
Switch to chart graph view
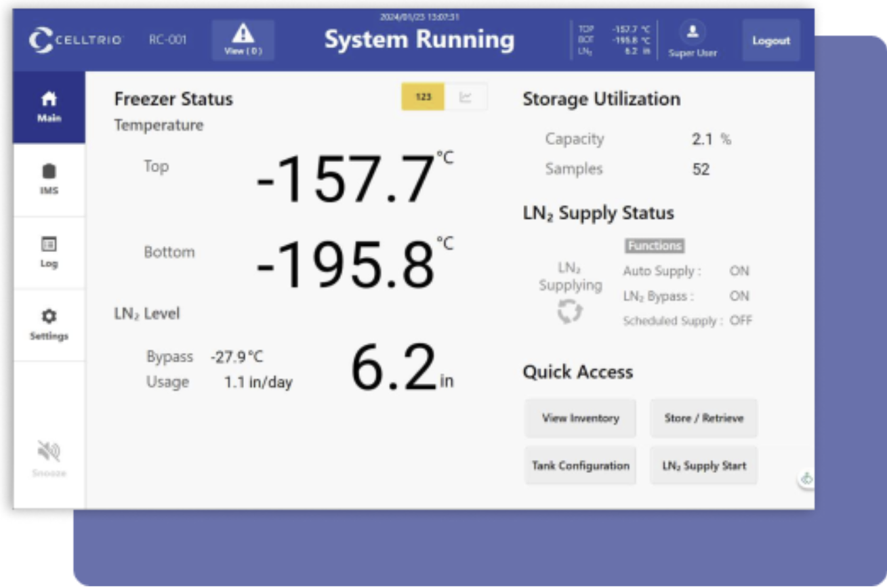tap(466, 97)
